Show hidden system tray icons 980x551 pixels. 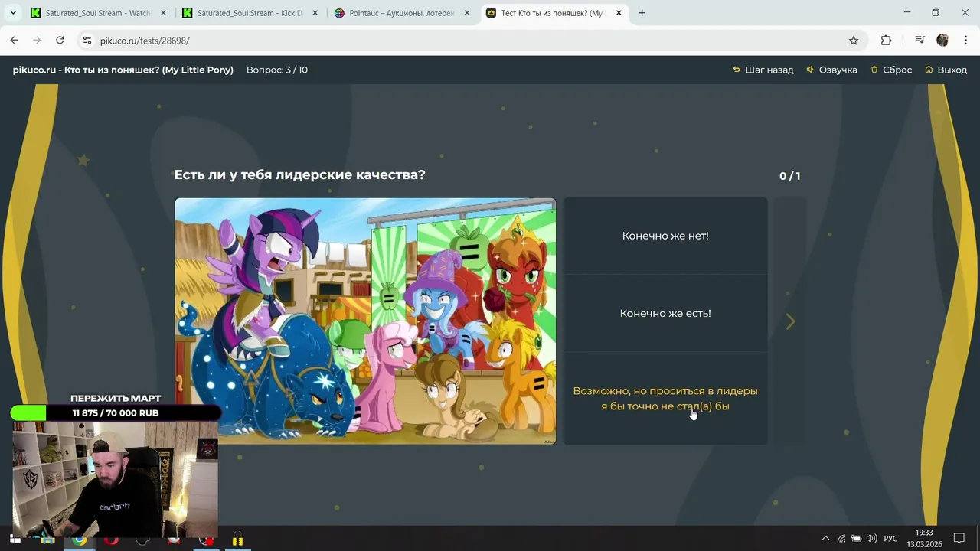point(825,539)
